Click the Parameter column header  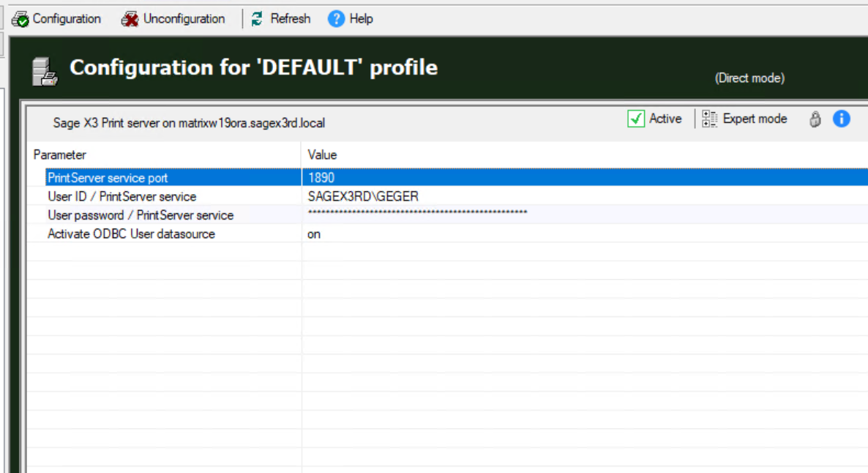[x=164, y=154]
